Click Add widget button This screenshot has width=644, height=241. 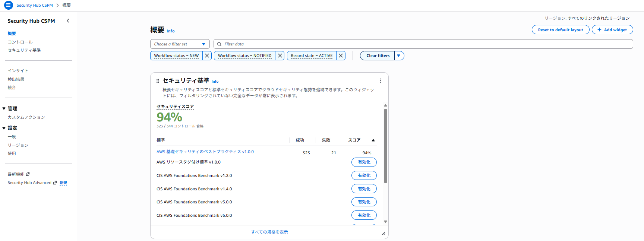(612, 30)
